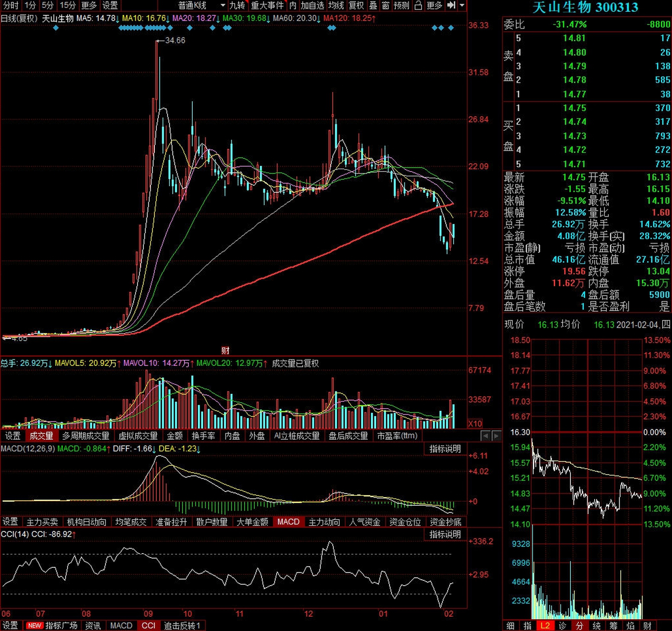Viewport: 672px width, 631px height.
Task: Click the 内 toolbar button
Action: pyautogui.click(x=293, y=5)
